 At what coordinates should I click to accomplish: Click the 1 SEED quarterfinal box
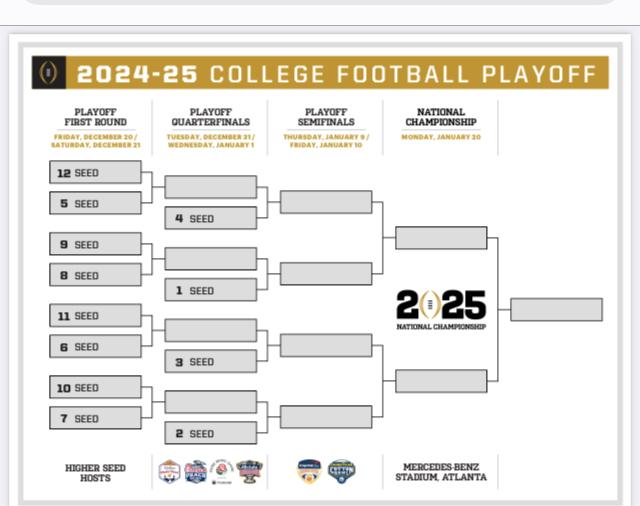tap(210, 290)
